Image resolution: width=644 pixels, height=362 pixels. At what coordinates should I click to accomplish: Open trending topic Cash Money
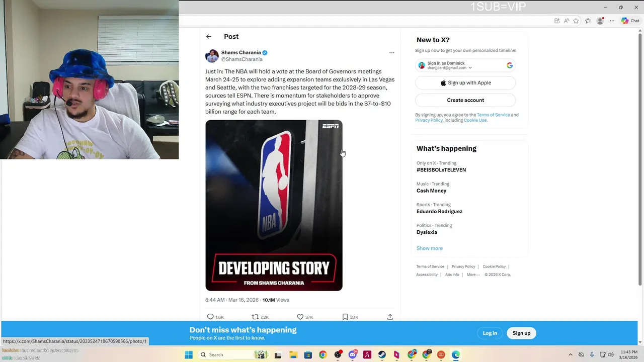[431, 191]
